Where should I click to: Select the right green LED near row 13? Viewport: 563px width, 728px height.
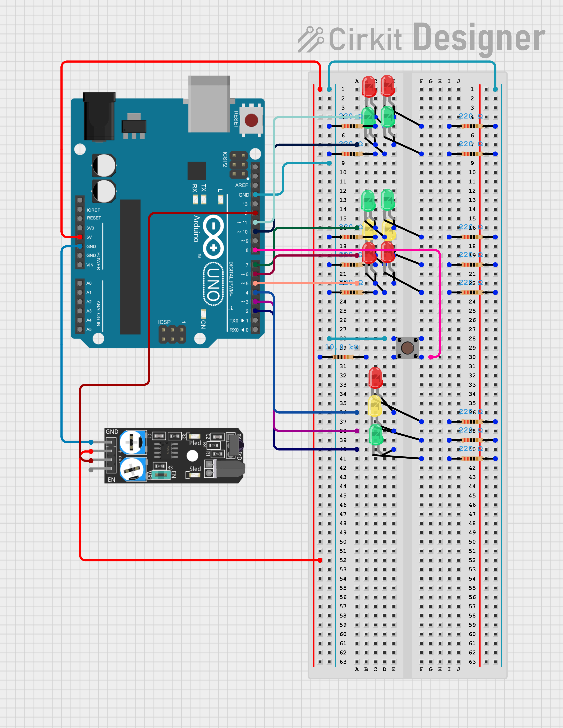pos(387,200)
